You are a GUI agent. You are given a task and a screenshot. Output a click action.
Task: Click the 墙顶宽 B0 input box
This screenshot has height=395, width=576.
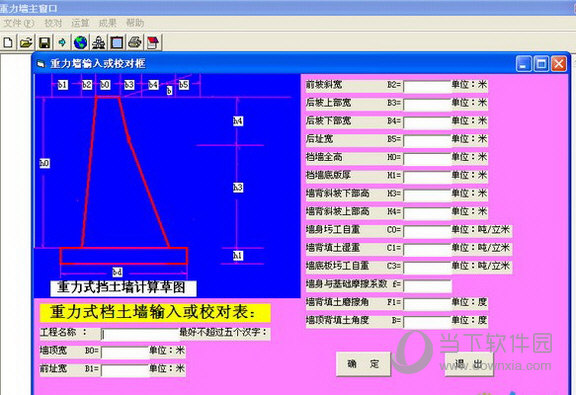[x=125, y=352]
